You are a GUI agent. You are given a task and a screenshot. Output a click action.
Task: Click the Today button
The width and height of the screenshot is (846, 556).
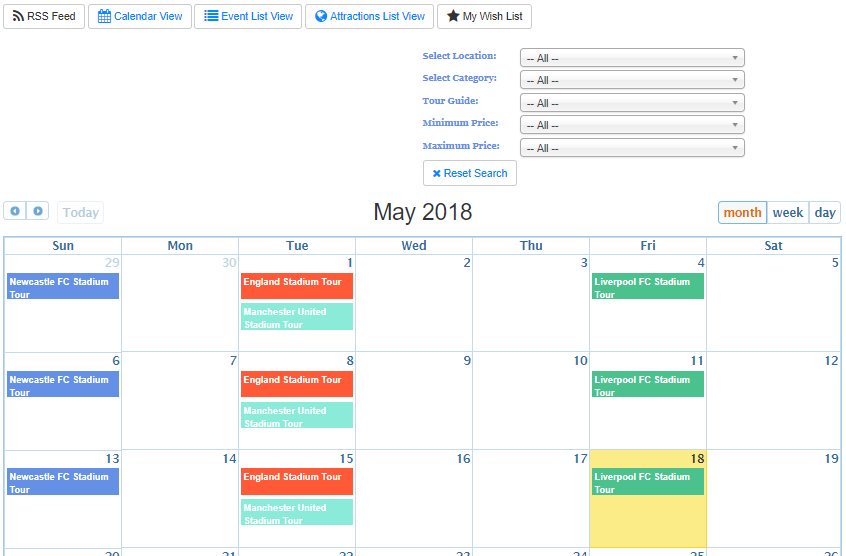[80, 212]
